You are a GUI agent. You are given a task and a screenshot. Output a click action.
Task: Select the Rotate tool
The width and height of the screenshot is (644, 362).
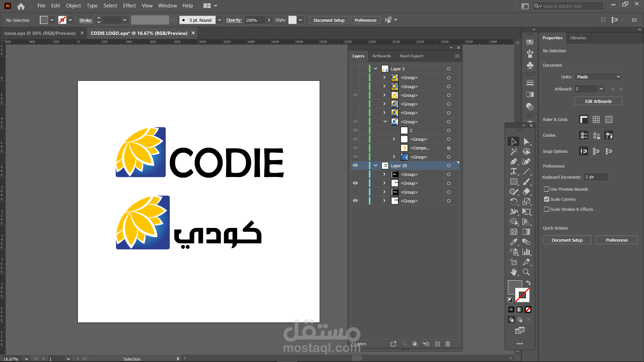coord(514,202)
